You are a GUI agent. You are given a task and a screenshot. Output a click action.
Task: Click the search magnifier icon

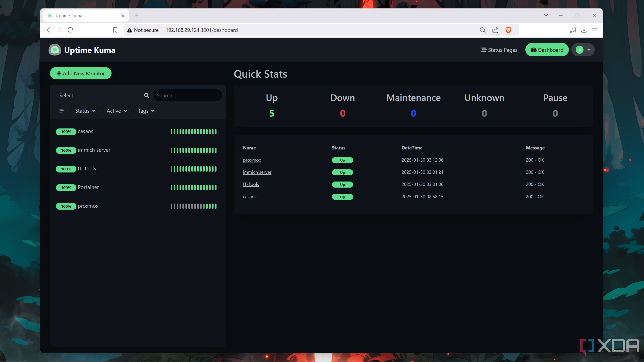point(147,95)
